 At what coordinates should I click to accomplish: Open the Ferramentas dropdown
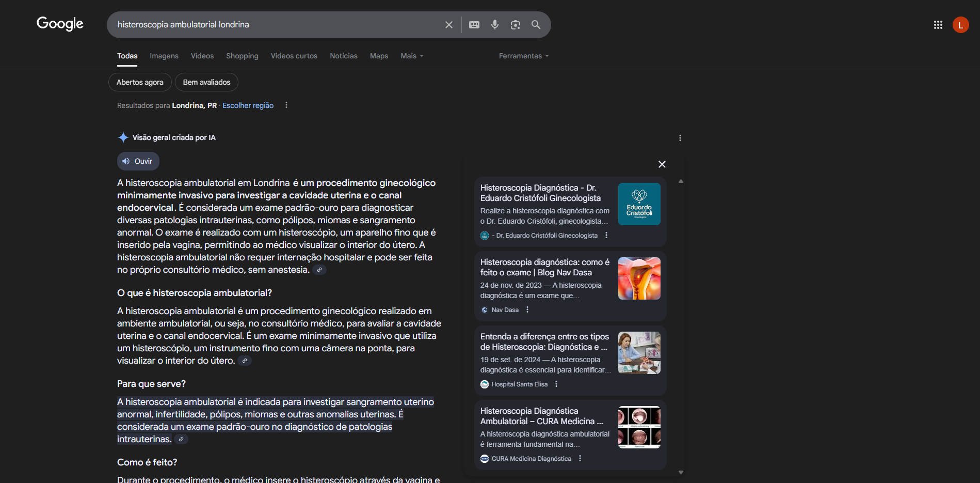click(x=524, y=56)
